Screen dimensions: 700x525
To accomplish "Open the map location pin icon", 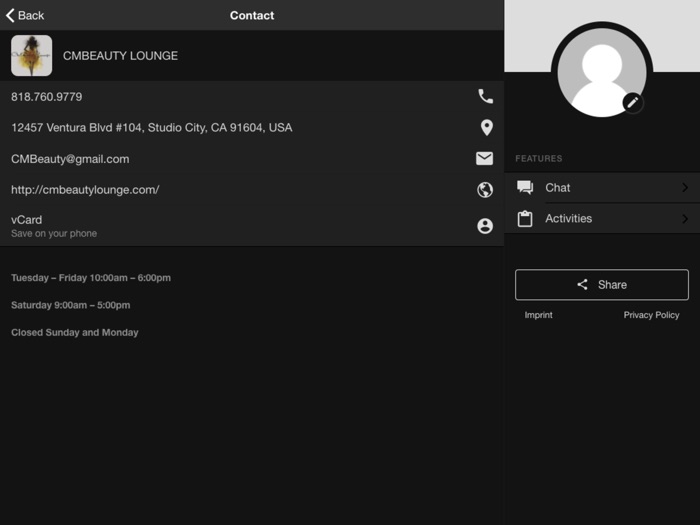I will tap(486, 128).
